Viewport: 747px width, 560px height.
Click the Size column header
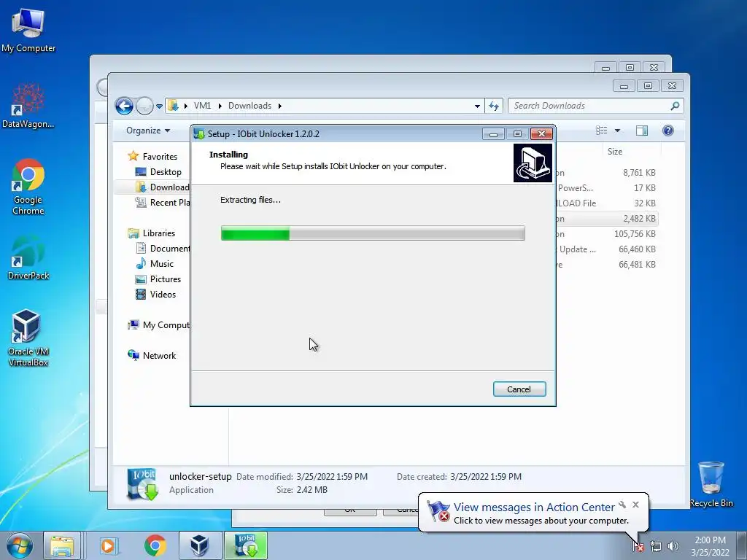tap(614, 152)
